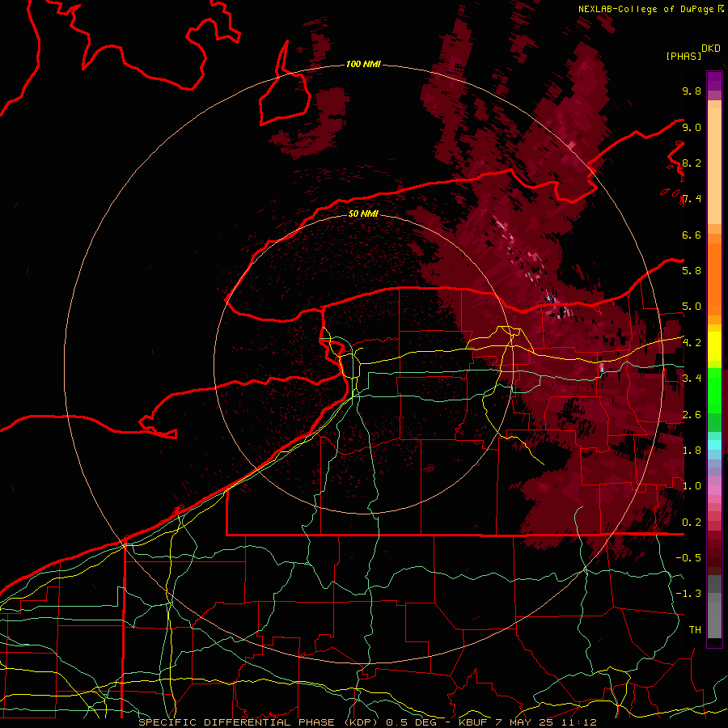This screenshot has height=728, width=728.
Task: Select the 4.2 value on the legend
Action: tap(692, 343)
